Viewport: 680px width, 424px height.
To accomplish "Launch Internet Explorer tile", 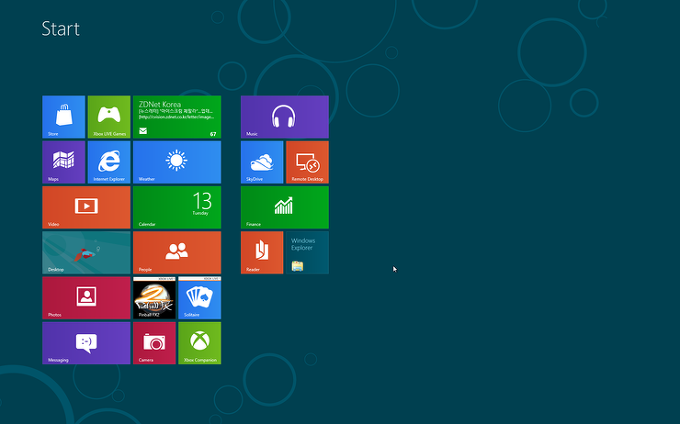I will pyautogui.click(x=109, y=162).
